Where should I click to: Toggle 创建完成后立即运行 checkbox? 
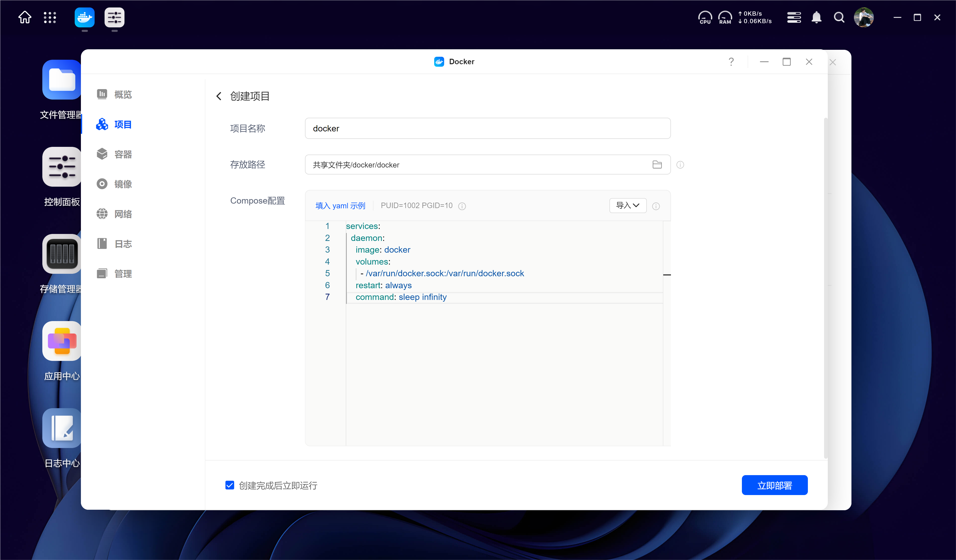[230, 485]
